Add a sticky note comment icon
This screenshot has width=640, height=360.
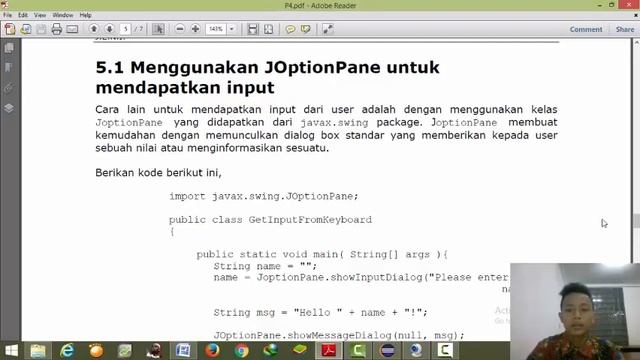pyautogui.click(x=290, y=29)
